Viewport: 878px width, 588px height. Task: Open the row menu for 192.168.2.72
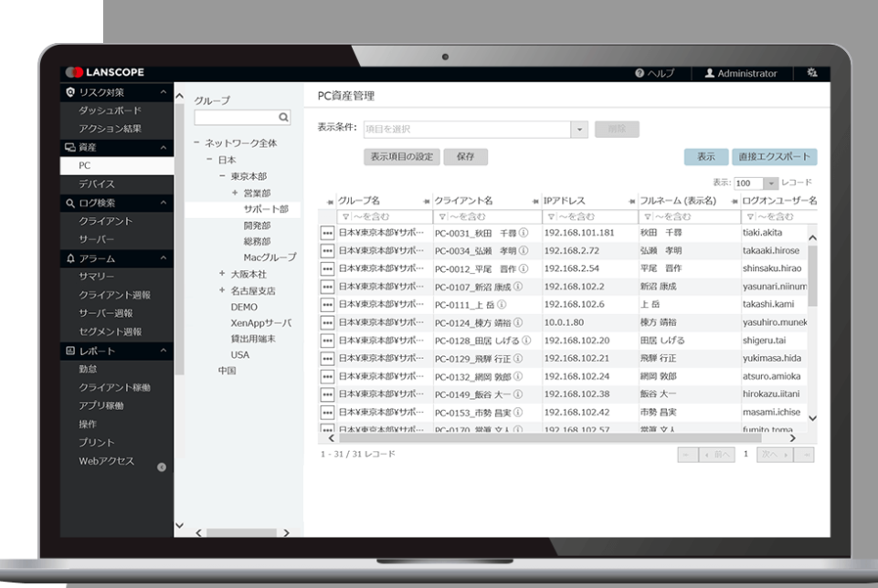(x=327, y=250)
